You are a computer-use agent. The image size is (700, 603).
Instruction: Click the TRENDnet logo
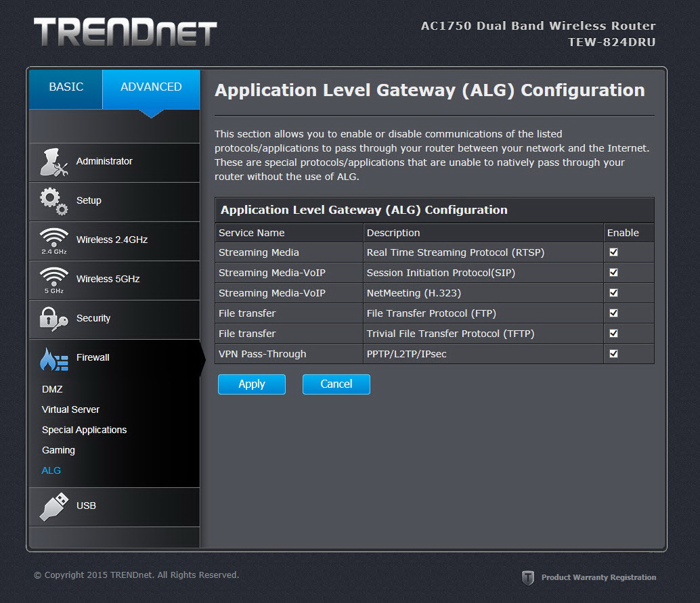coord(125,32)
